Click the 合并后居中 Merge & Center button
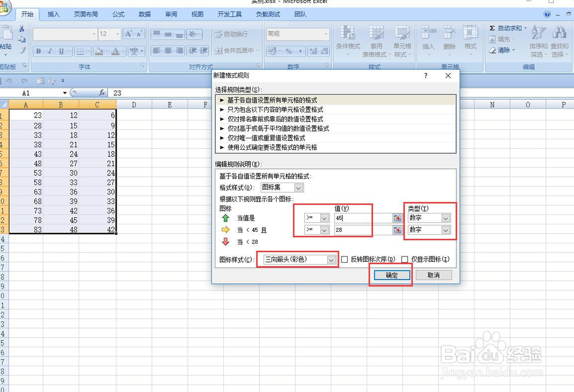This screenshot has width=574, height=392. point(237,51)
